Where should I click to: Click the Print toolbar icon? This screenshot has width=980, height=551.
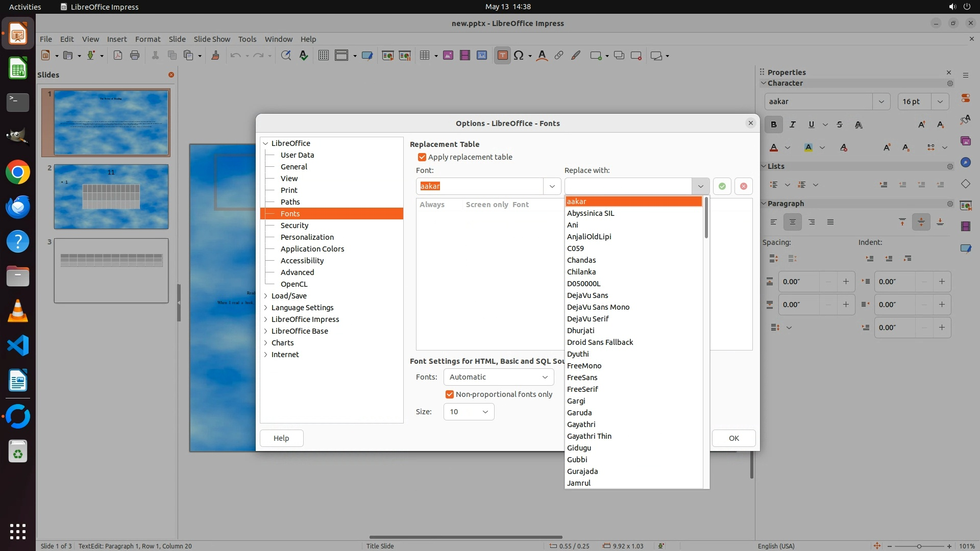135,56
